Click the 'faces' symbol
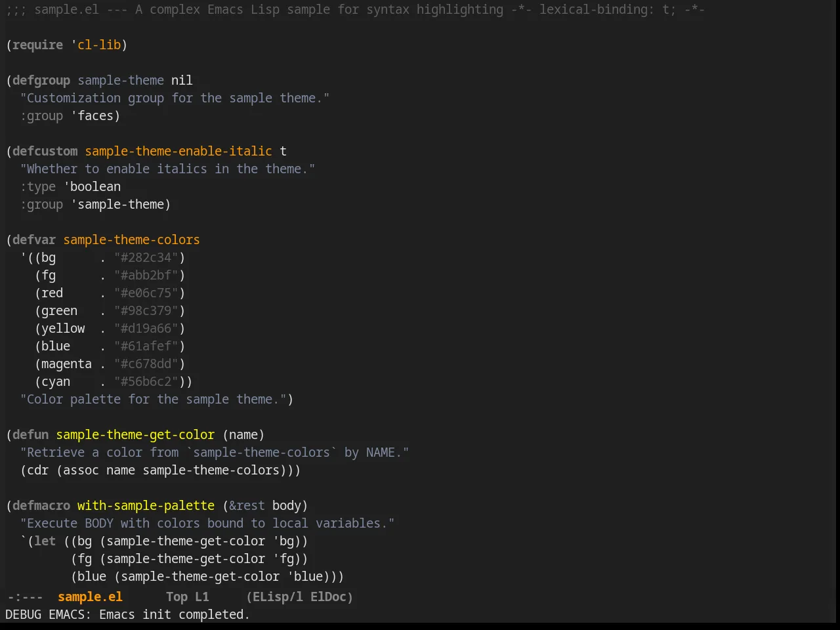This screenshot has width=840, height=630. [x=95, y=115]
